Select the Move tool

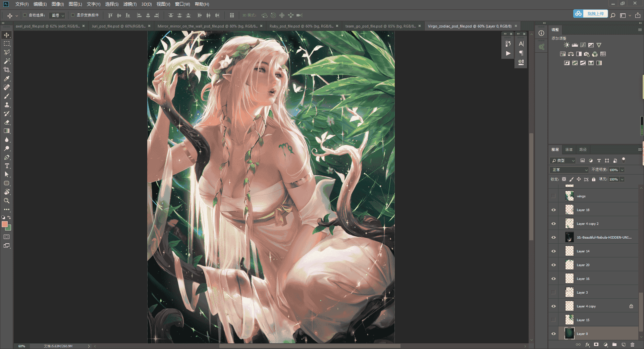(7, 35)
